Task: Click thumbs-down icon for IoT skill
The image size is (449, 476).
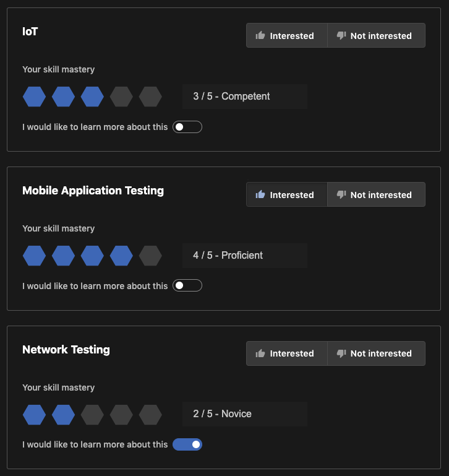Action: 341,36
